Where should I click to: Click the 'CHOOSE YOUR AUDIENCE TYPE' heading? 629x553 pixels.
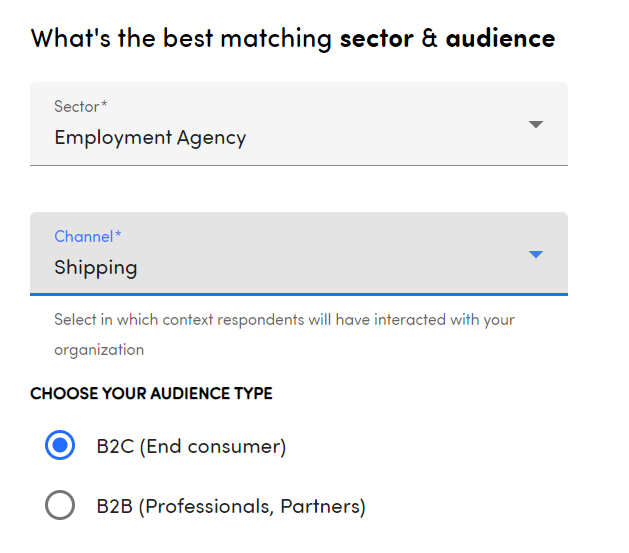point(151,393)
